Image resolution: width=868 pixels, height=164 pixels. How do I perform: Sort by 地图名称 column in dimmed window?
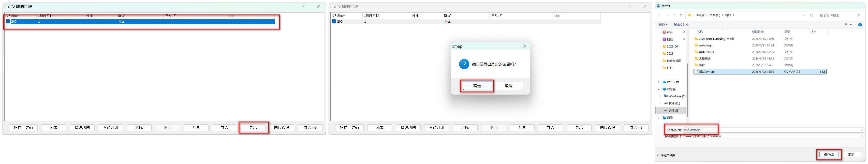[x=386, y=16]
